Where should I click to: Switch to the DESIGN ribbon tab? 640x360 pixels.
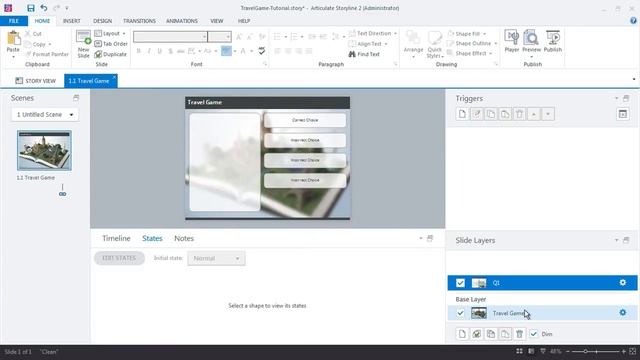[x=102, y=21]
